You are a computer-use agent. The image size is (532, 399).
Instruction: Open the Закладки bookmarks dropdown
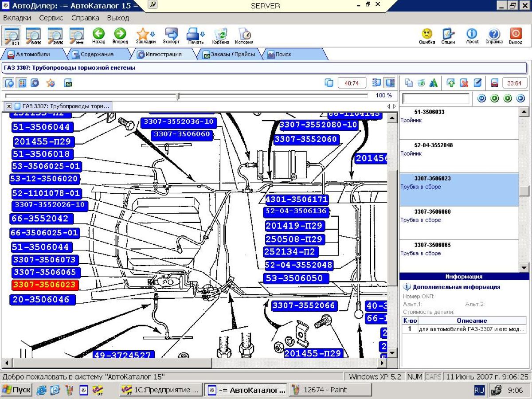[145, 35]
